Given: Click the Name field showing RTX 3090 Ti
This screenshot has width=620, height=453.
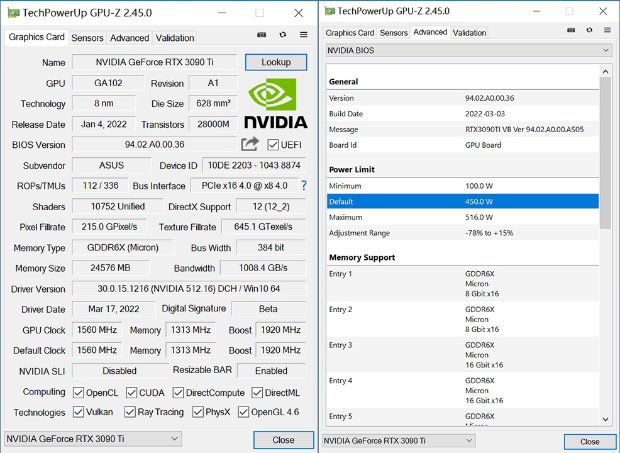Looking at the screenshot, I should [x=155, y=62].
